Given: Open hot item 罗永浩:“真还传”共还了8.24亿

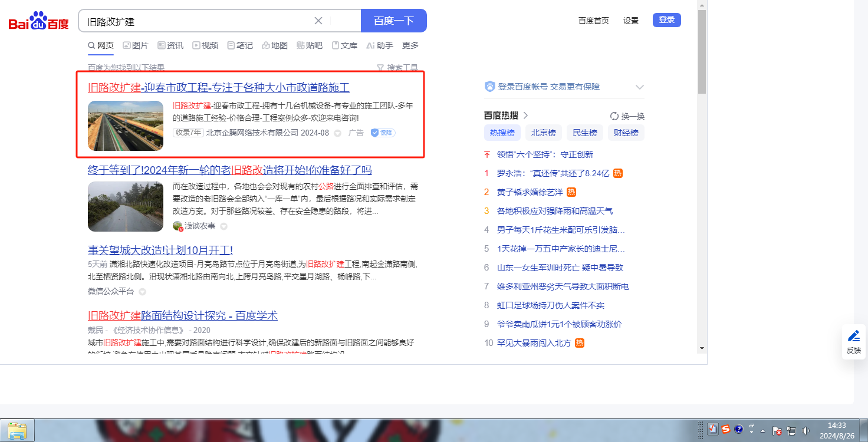Looking at the screenshot, I should [553, 173].
